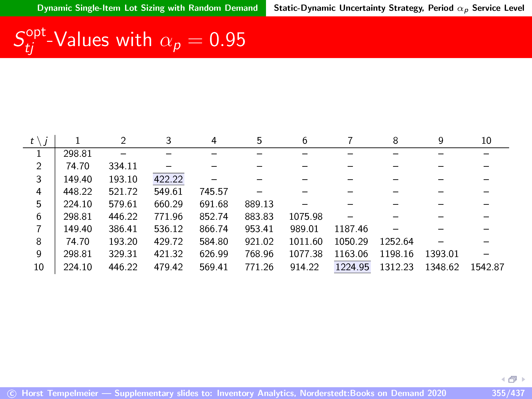Select the table cell 298.81 in row 1

click(77, 153)
